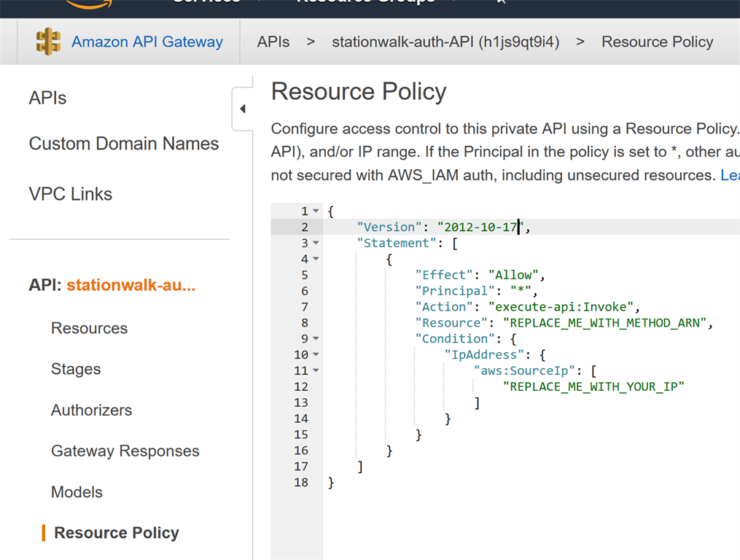740x560 pixels.
Task: Fold the root object on line 1
Action: pos(316,211)
